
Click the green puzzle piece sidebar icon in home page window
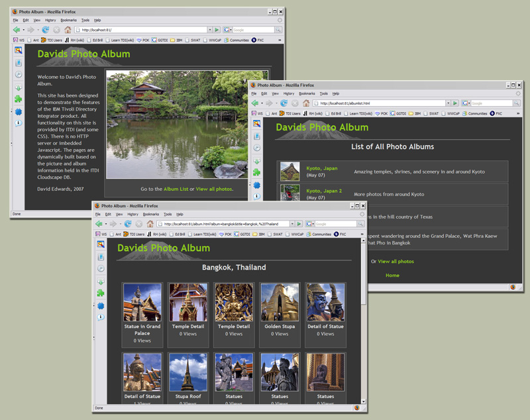19,99
